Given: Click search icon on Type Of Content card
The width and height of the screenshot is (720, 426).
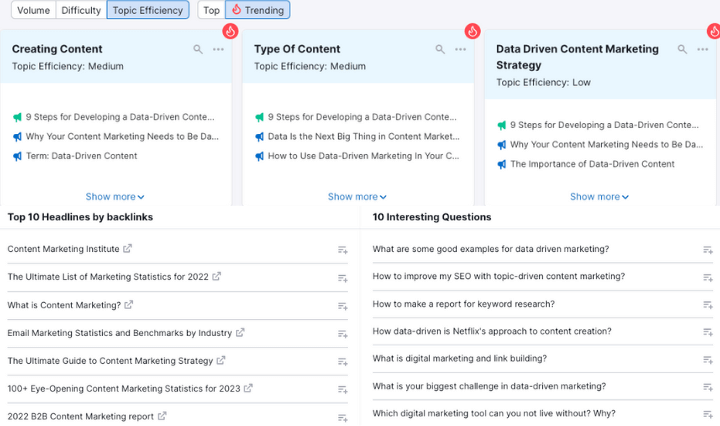Looking at the screenshot, I should (440, 49).
